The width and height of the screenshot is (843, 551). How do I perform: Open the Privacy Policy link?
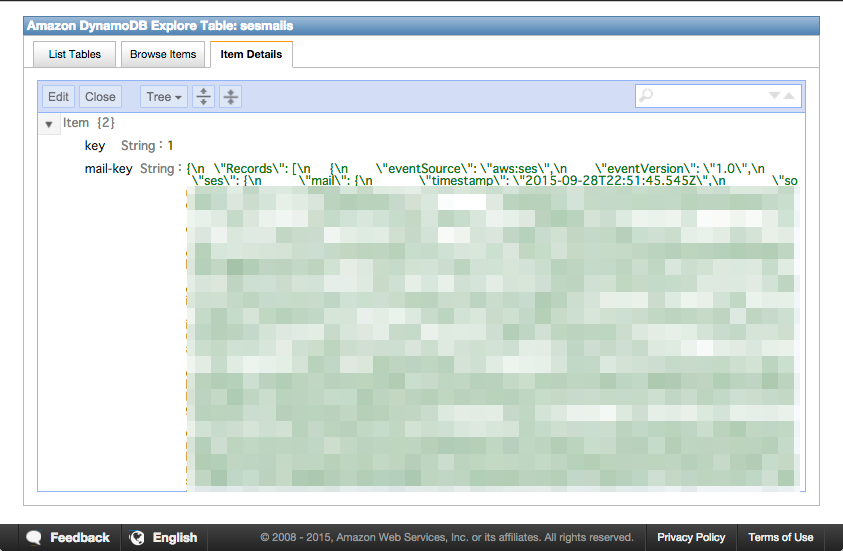(x=691, y=538)
